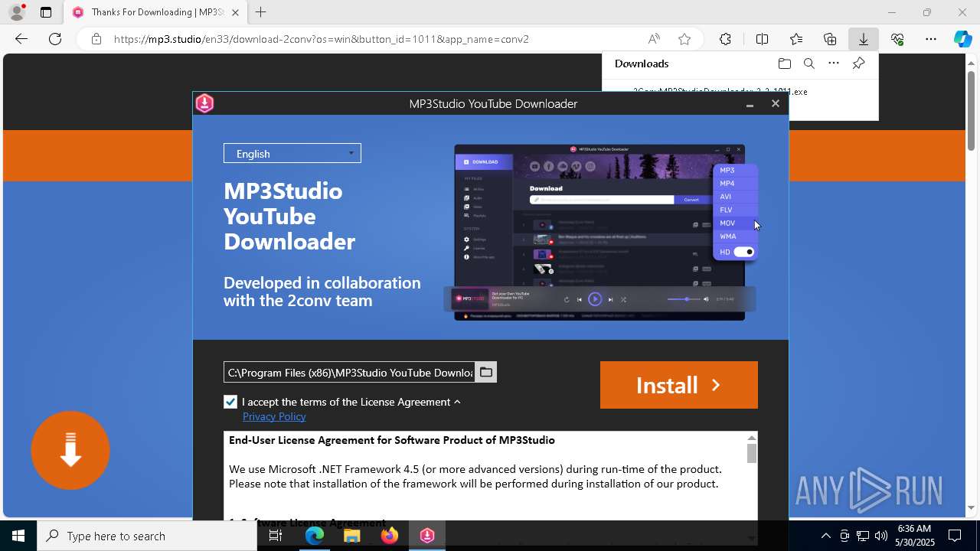The image size is (980, 551).
Task: Uncheck the License Agreement acceptance checkbox
Action: point(230,402)
